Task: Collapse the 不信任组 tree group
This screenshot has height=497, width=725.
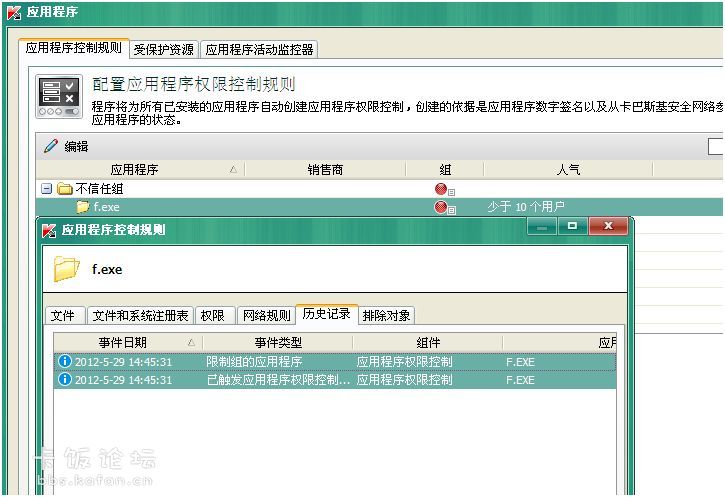Action: 46,189
